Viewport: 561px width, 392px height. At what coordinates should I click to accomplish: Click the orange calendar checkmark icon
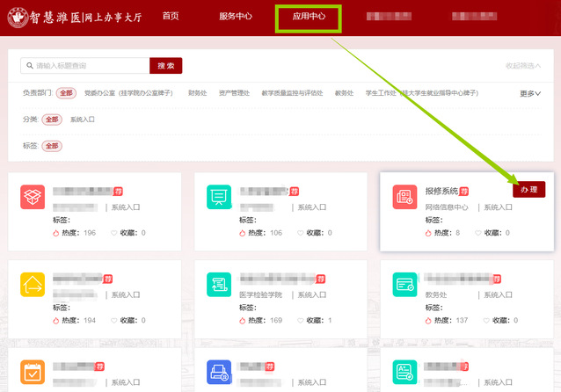[x=33, y=372]
